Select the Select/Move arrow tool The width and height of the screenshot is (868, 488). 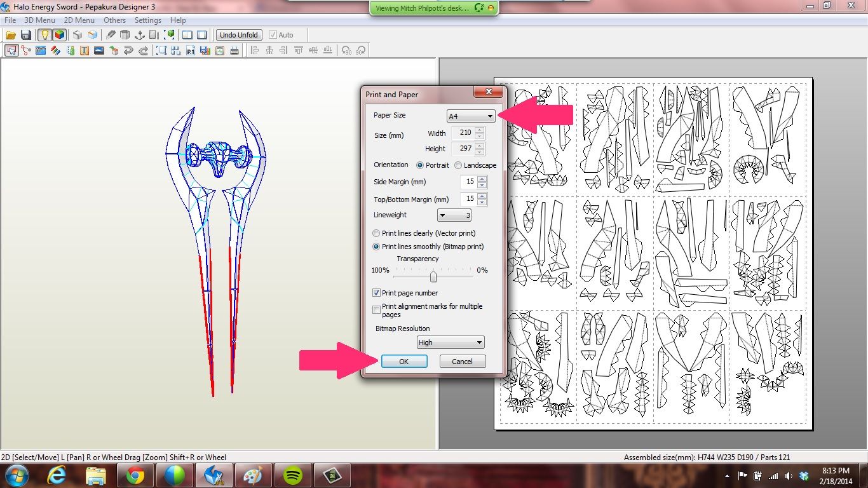click(x=11, y=50)
